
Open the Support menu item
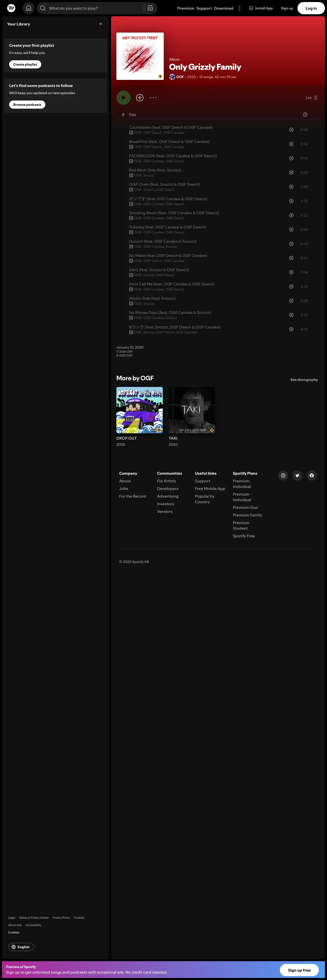click(204, 8)
